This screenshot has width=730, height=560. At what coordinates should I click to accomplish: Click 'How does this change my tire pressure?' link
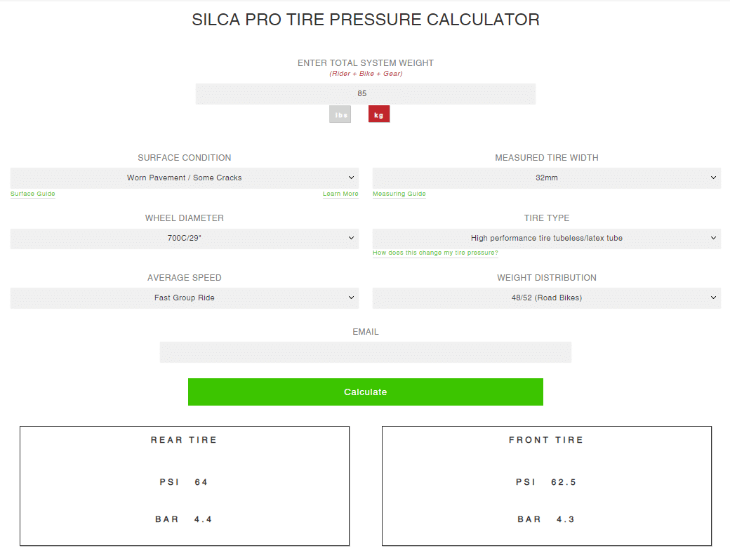pos(435,253)
